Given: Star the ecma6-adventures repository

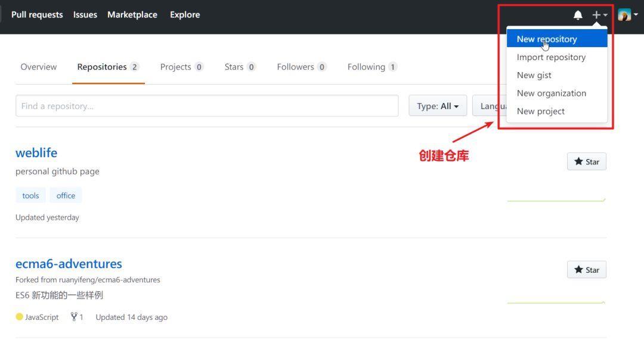Looking at the screenshot, I should pos(587,270).
